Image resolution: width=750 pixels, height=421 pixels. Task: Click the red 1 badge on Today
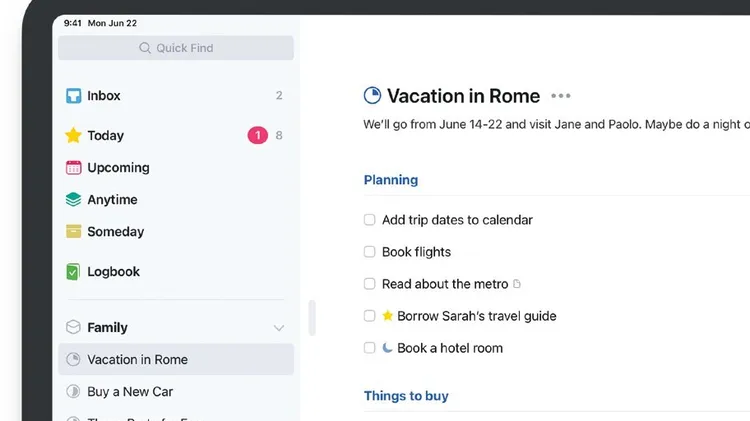click(258, 135)
